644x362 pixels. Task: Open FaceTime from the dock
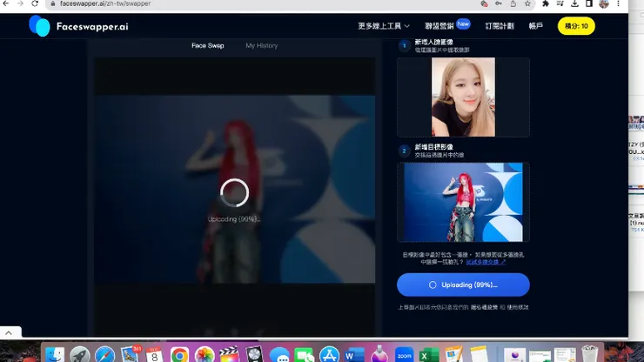(305, 355)
